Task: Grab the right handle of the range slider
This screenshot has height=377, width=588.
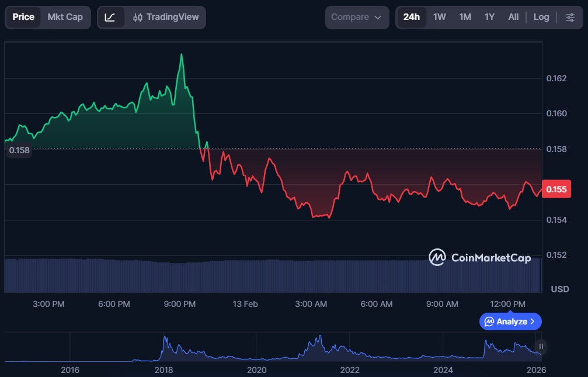Action: 541,346
